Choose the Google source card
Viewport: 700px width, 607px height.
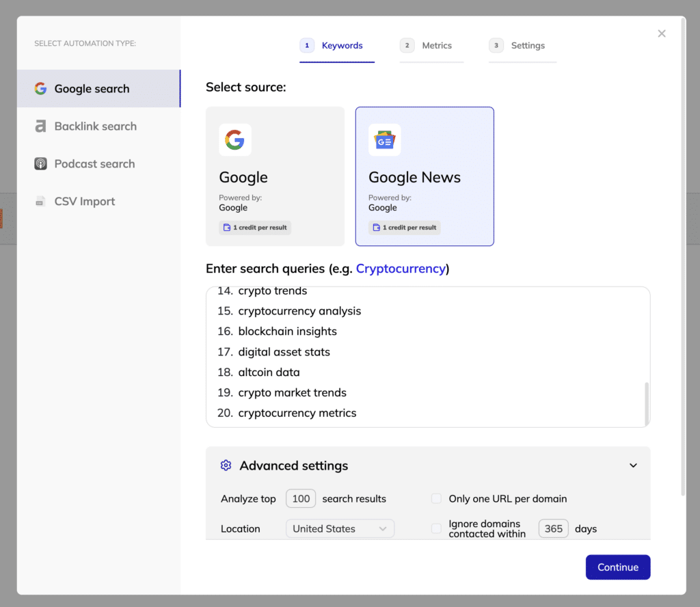click(275, 176)
